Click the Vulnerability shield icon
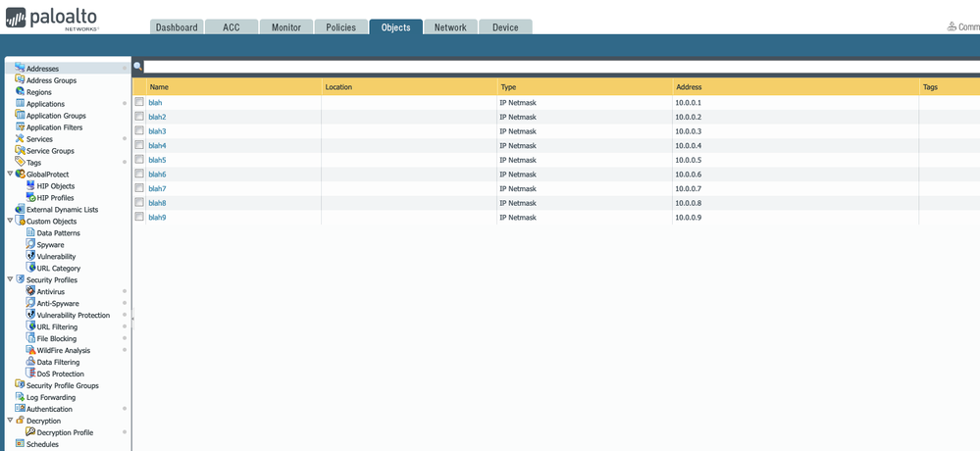This screenshot has height=451, width=980. [30, 256]
